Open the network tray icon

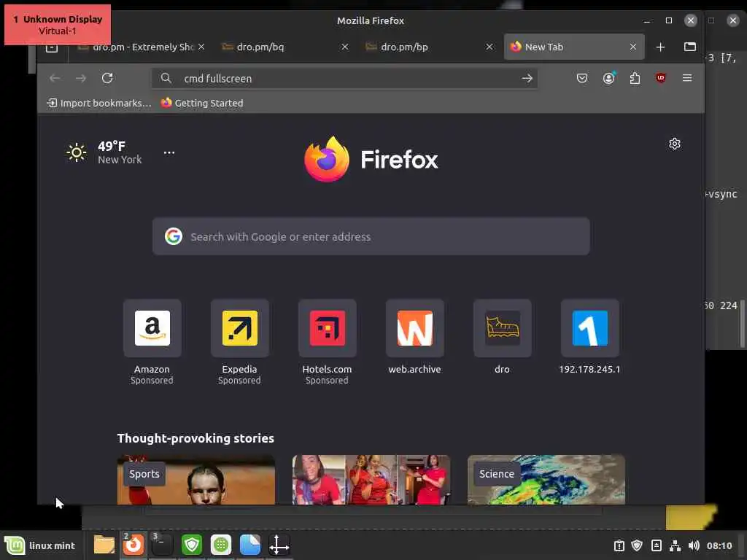tap(675, 545)
